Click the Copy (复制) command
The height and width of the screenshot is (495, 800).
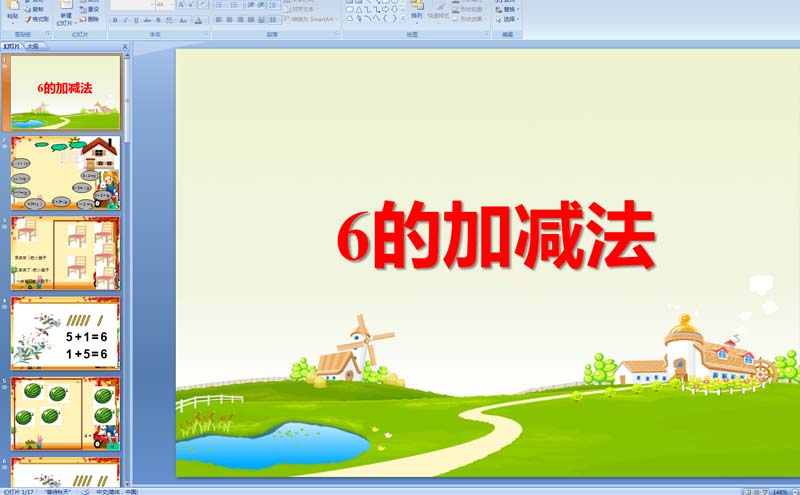coord(34,9)
